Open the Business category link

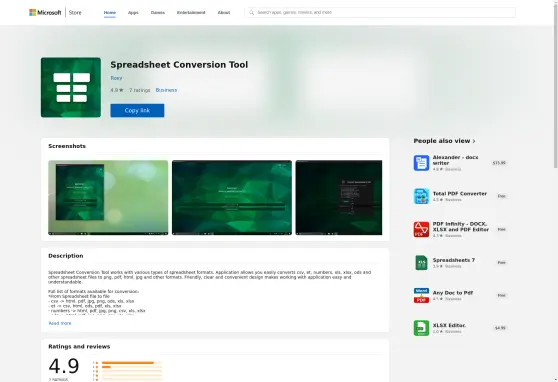point(166,90)
